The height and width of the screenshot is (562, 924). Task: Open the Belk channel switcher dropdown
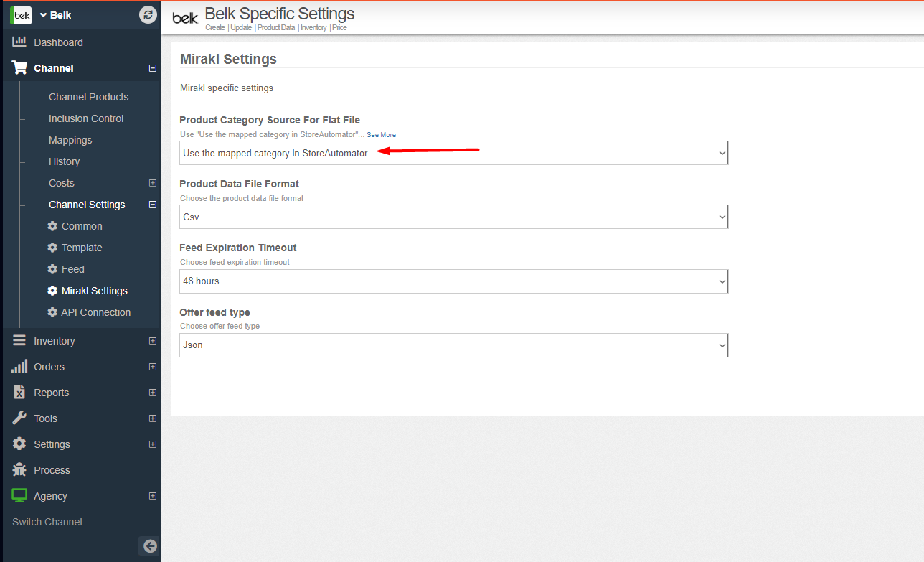click(x=55, y=15)
